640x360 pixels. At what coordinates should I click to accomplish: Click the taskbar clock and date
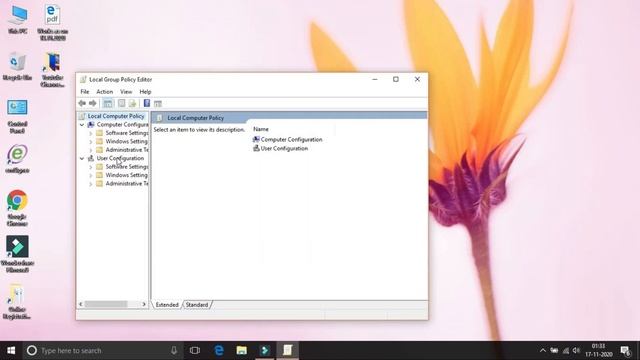[x=598, y=350]
